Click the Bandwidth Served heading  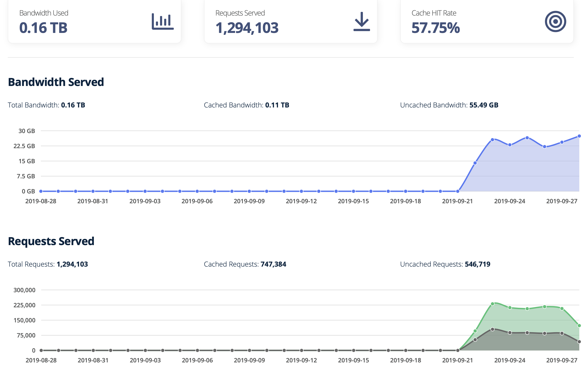pyautogui.click(x=56, y=82)
